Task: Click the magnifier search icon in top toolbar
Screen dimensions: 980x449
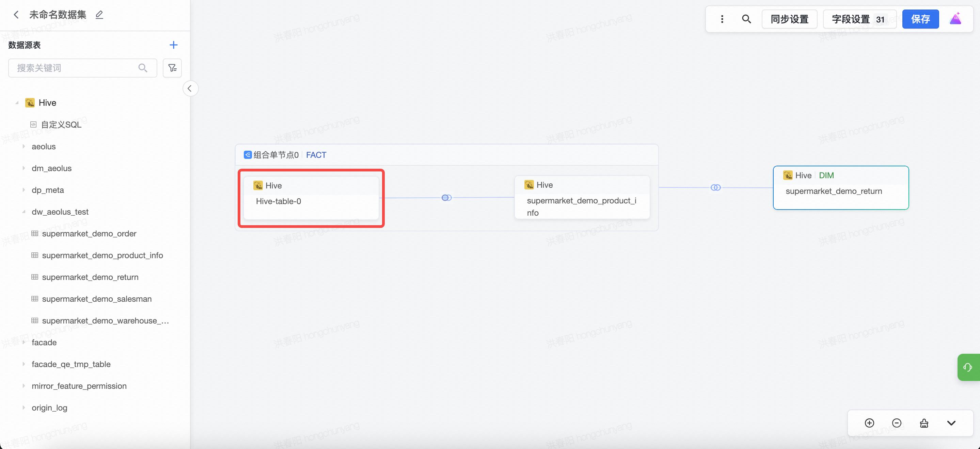Action: coord(746,19)
